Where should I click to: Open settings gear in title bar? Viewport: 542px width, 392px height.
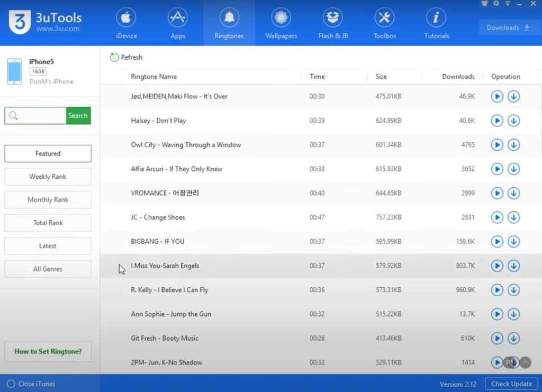coord(496,4)
